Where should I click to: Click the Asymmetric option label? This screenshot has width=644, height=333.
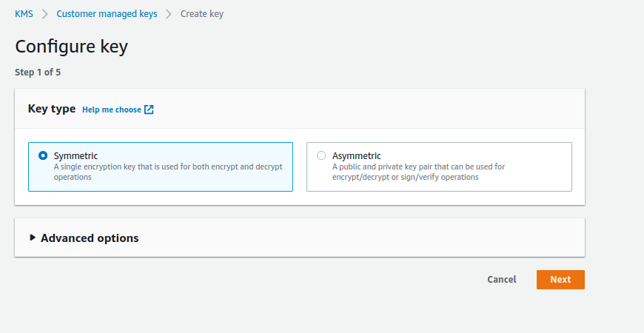point(356,155)
